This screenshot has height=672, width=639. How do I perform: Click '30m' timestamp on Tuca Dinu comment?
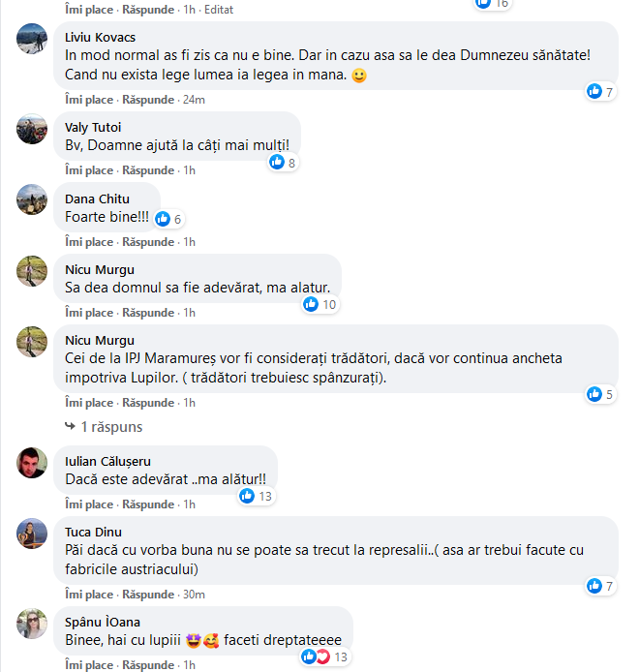tap(194, 594)
